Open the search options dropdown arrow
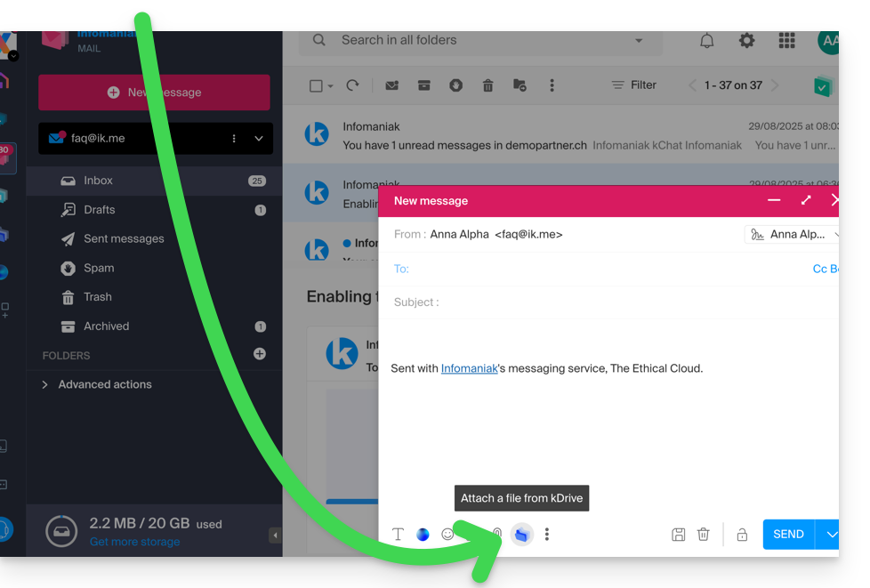Image resolution: width=870 pixels, height=588 pixels. (x=639, y=41)
